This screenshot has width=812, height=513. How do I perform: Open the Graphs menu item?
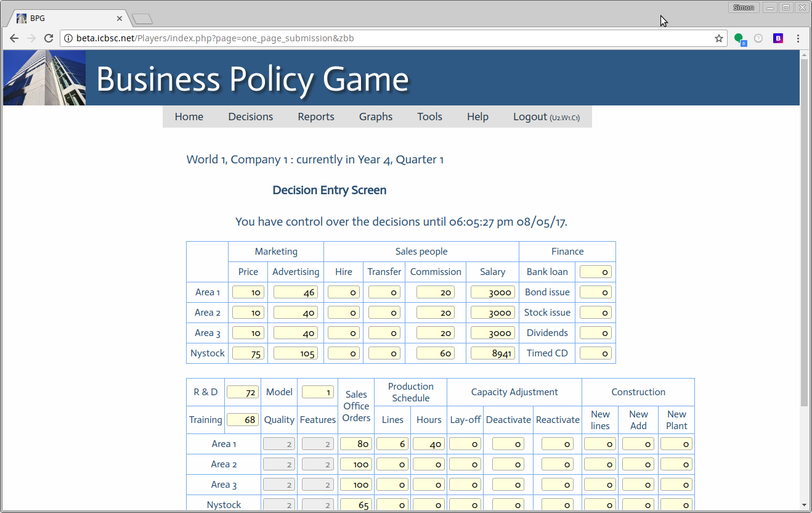pyautogui.click(x=375, y=117)
